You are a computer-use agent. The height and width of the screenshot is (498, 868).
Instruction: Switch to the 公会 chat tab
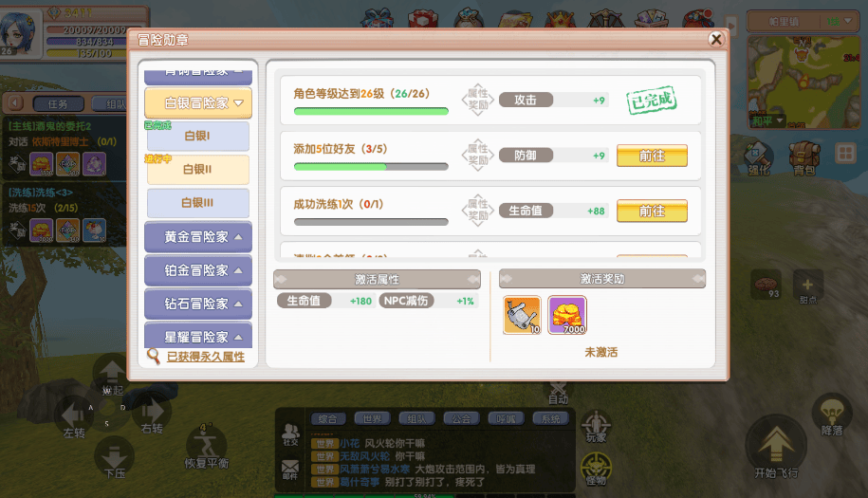pos(461,419)
